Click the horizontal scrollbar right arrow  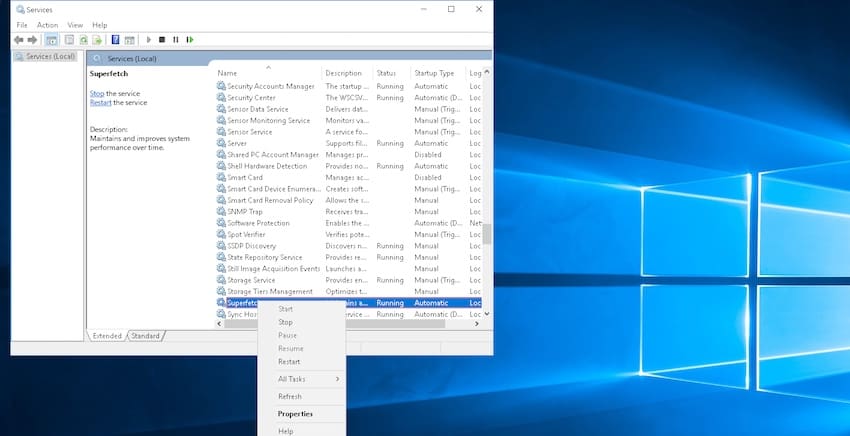pyautogui.click(x=476, y=324)
